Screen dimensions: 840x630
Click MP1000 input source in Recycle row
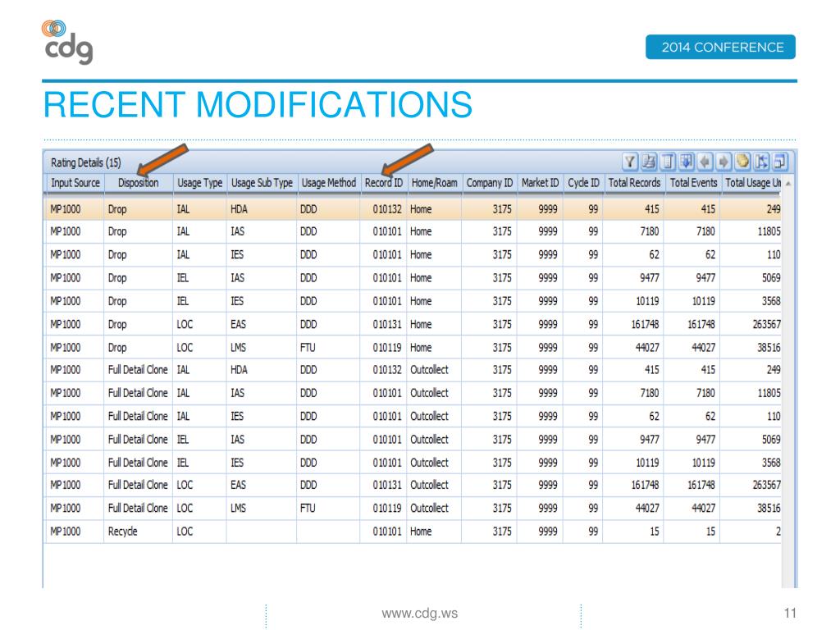tap(66, 532)
